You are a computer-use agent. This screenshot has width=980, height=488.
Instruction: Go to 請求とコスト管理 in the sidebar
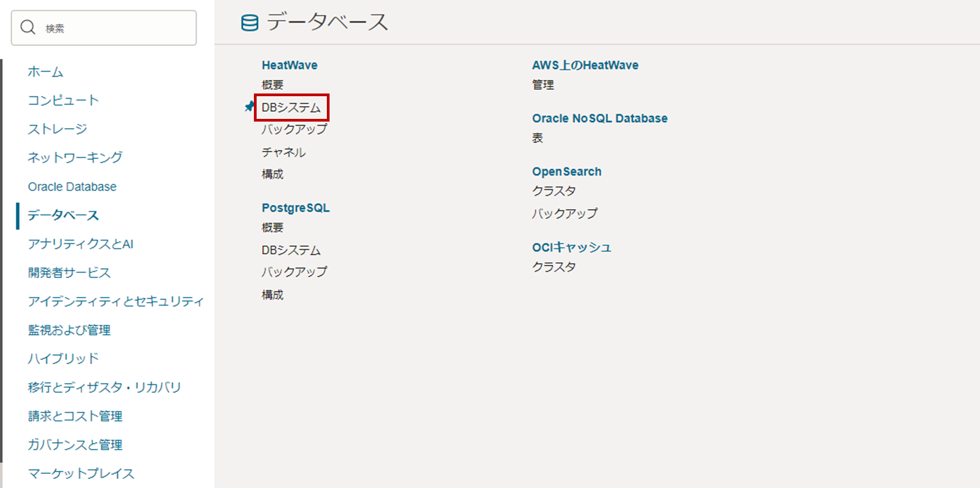click(x=75, y=416)
